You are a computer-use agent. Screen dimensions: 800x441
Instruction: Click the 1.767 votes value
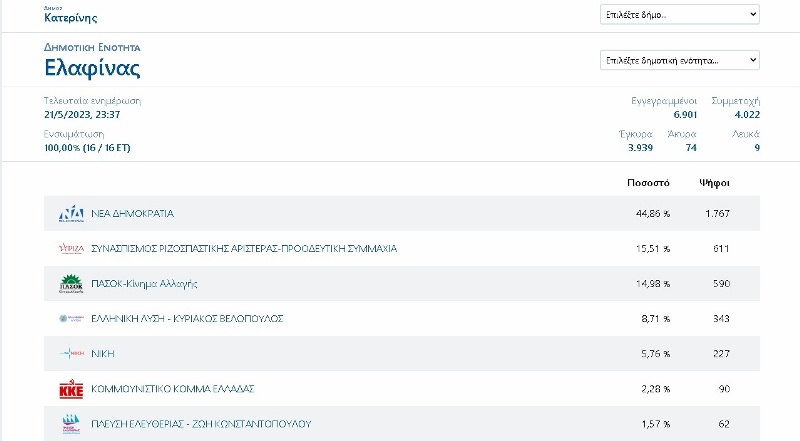(717, 213)
